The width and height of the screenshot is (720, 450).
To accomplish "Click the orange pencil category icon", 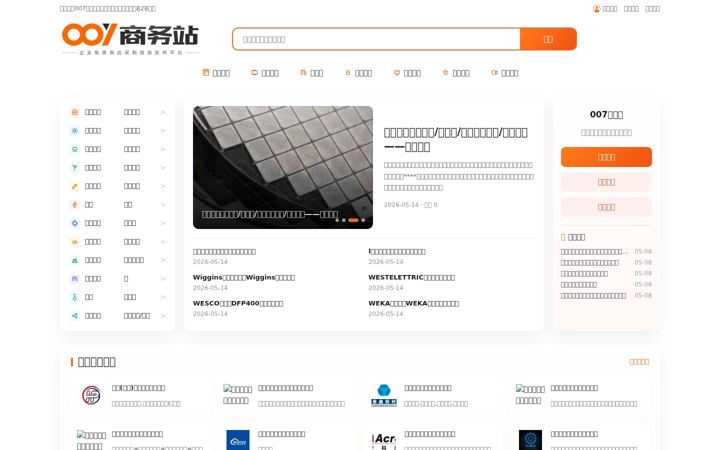I will tap(75, 186).
